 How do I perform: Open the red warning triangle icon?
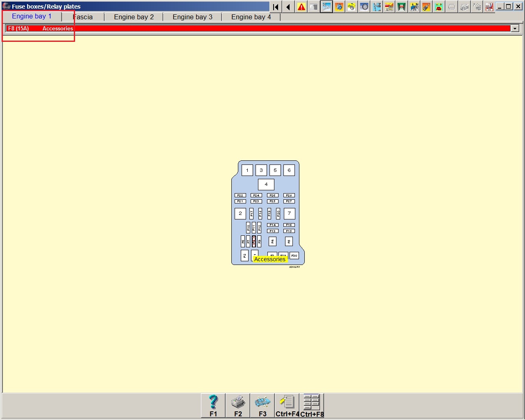(x=301, y=7)
